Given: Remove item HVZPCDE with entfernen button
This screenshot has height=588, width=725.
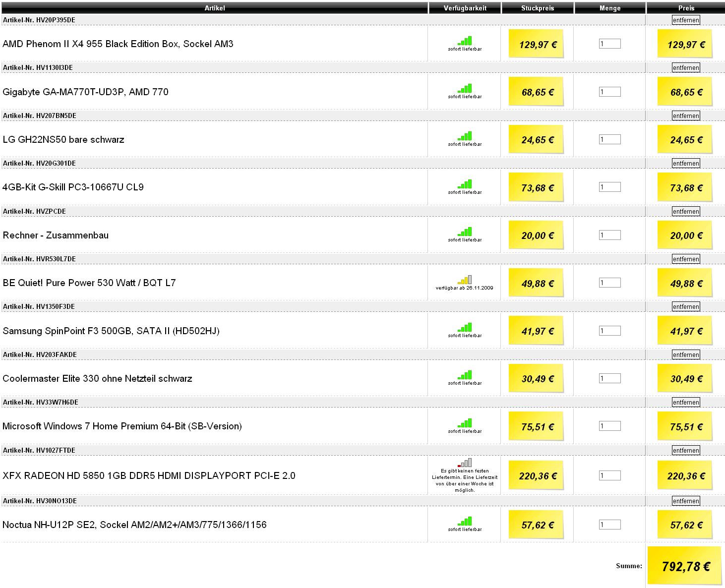Looking at the screenshot, I should [x=686, y=211].
